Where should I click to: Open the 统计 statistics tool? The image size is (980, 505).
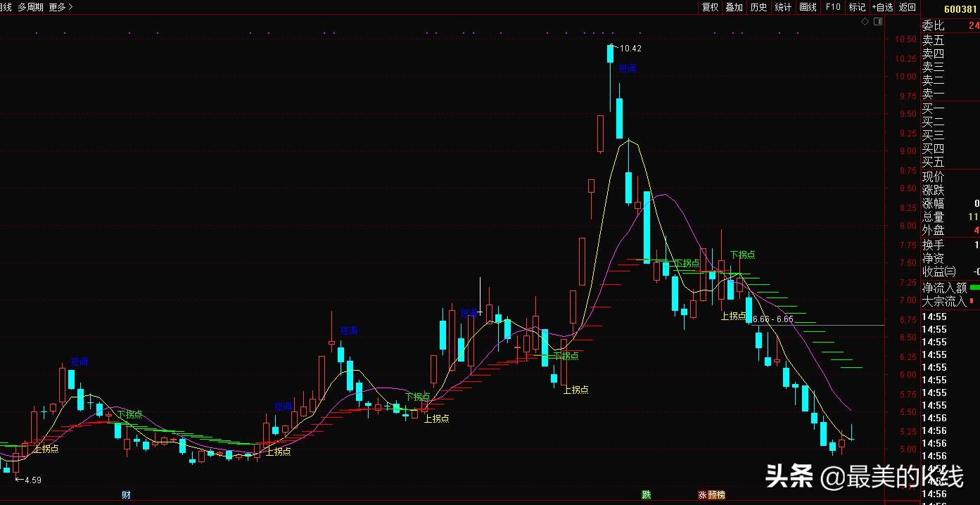pyautogui.click(x=782, y=7)
